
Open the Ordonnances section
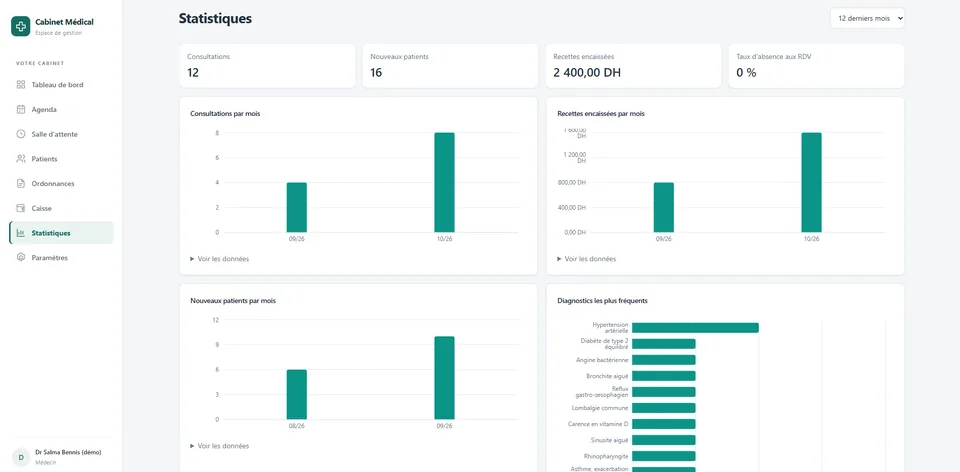tap(61, 184)
